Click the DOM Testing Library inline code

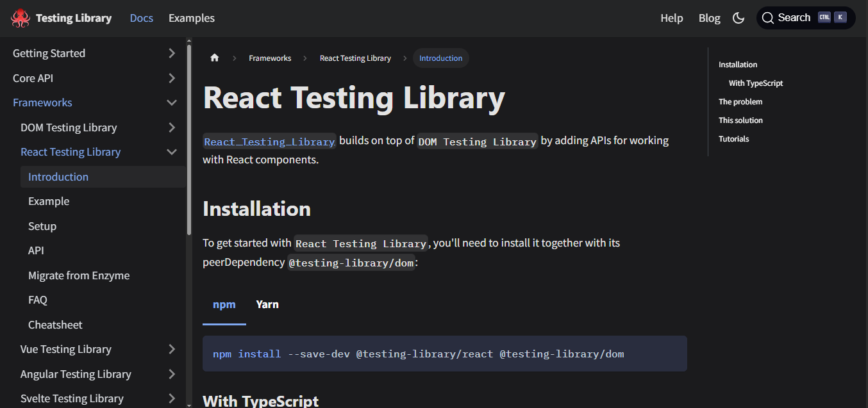coord(478,142)
